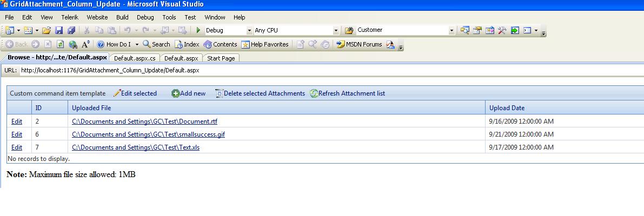Screen dimensions: 644x216
Task: Click the Undo arrow icon
Action: 127,30
